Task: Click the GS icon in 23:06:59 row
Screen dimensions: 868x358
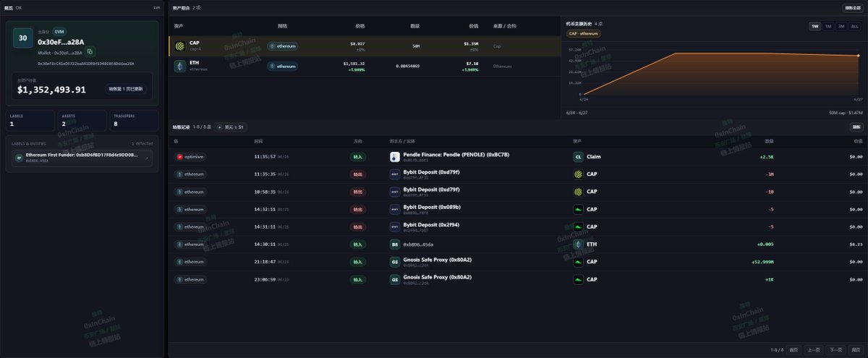Action: coord(395,279)
